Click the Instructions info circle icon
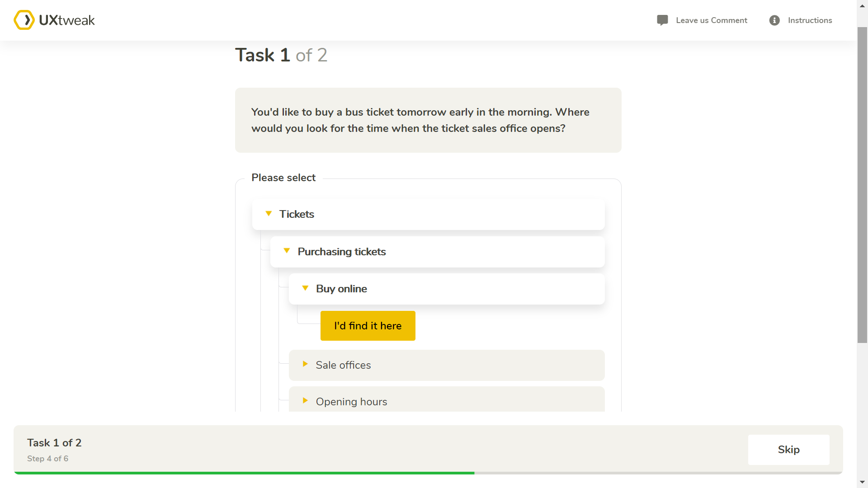The width and height of the screenshot is (868, 488). (774, 20)
